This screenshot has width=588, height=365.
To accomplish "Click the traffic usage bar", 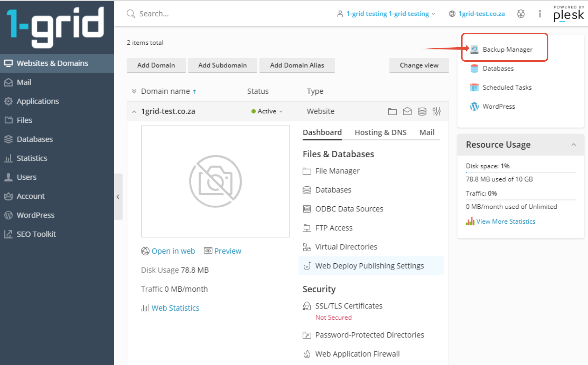I will (521, 200).
